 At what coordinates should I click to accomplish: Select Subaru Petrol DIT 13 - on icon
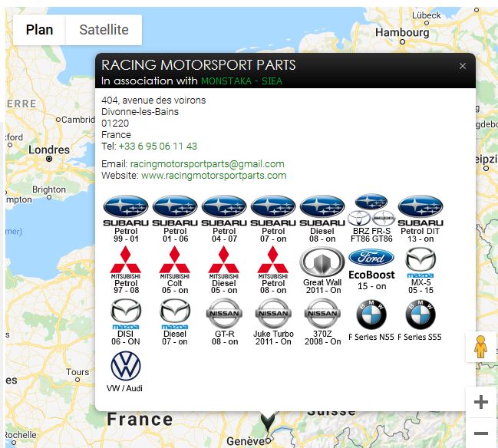click(420, 219)
